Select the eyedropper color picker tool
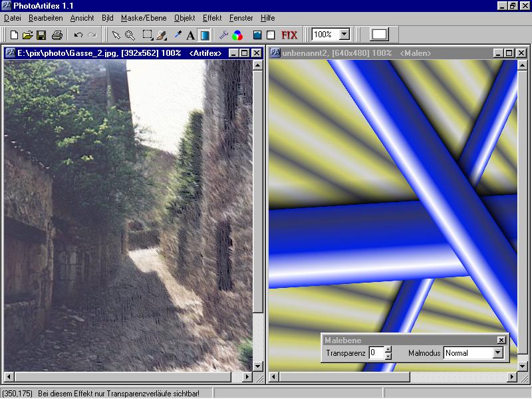Image resolution: width=532 pixels, height=399 pixels. click(x=178, y=35)
